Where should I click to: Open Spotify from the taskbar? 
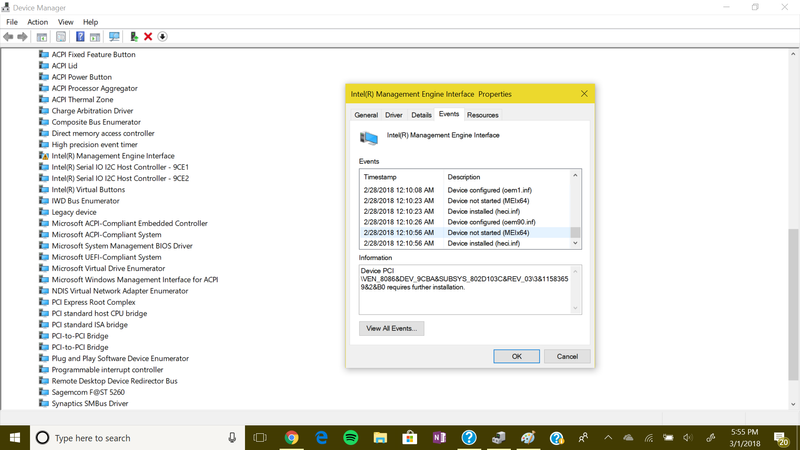(x=351, y=438)
